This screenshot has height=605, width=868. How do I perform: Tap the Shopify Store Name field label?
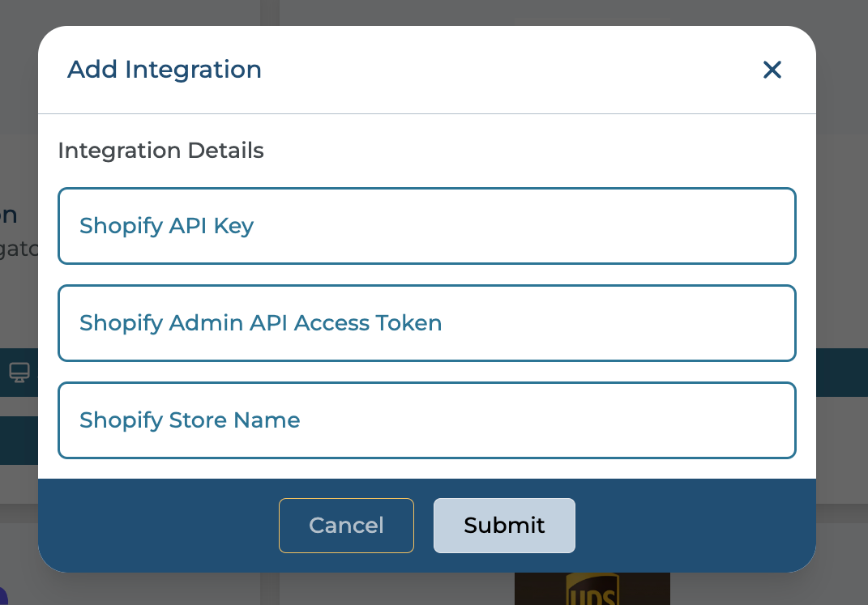[x=190, y=420]
